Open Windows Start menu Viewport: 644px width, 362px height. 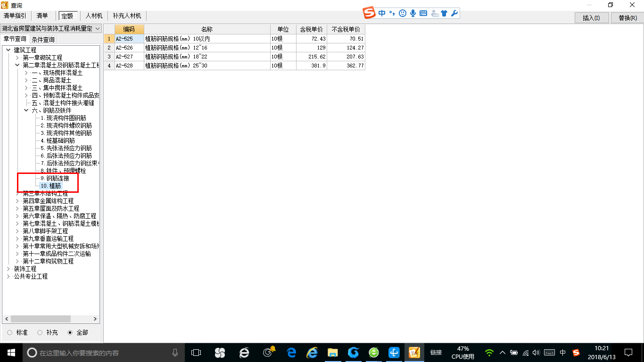[x=11, y=353]
